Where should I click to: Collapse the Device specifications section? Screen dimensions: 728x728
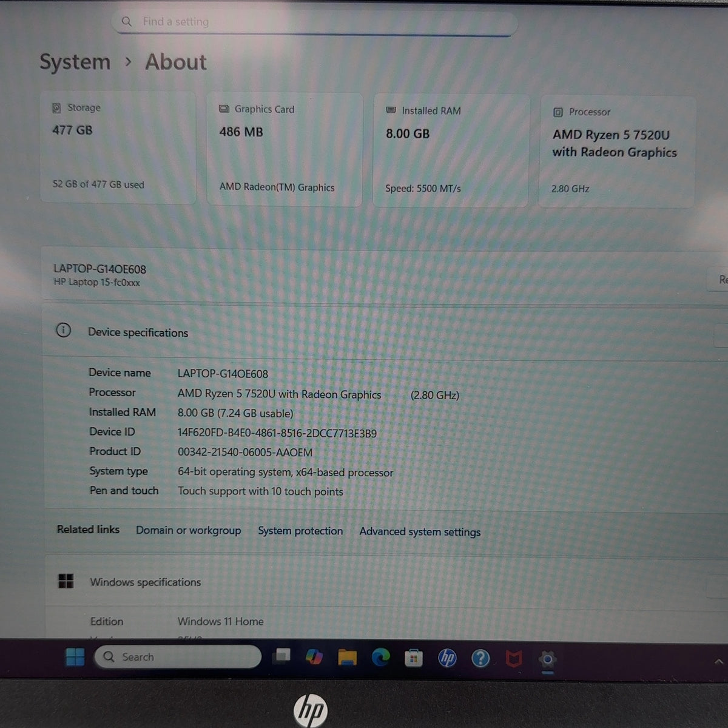721,335
